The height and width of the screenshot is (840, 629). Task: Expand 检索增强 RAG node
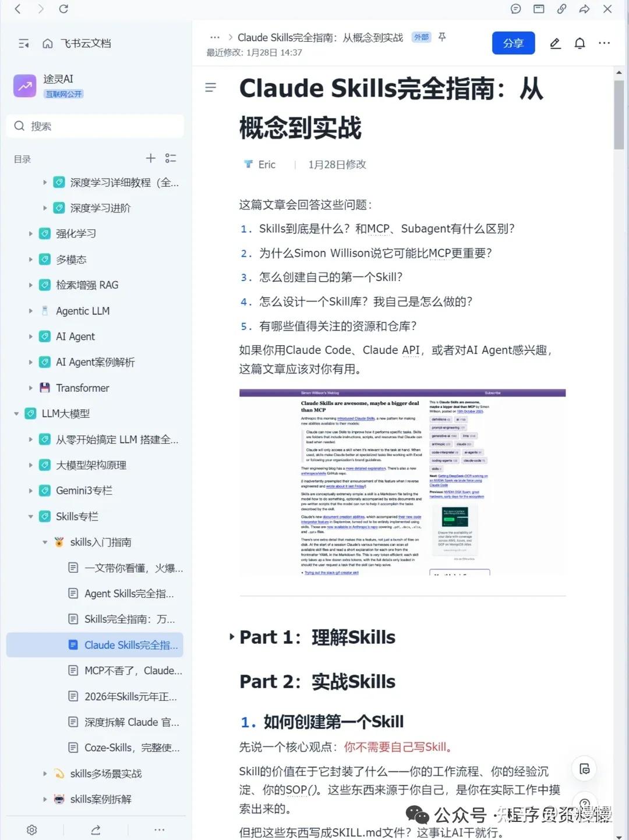point(31,285)
